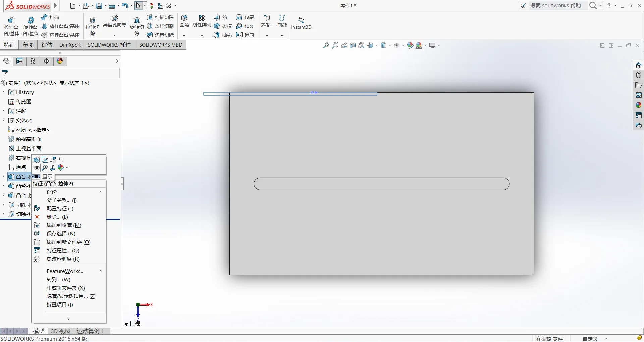
Task: Click the Section View icon
Action: pos(353,45)
